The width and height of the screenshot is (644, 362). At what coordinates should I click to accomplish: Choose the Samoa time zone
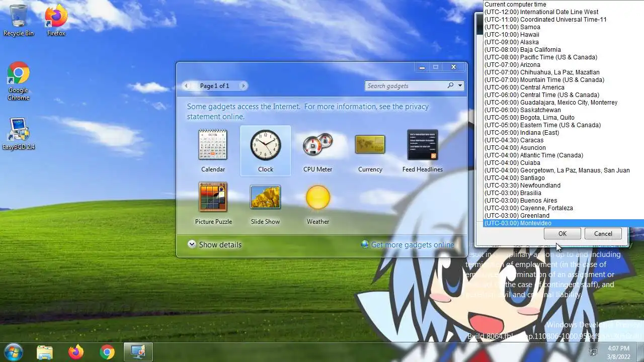[x=563, y=27]
